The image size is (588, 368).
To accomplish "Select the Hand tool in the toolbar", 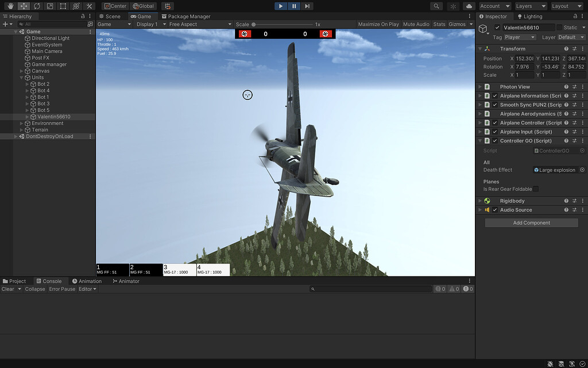I will point(10,6).
